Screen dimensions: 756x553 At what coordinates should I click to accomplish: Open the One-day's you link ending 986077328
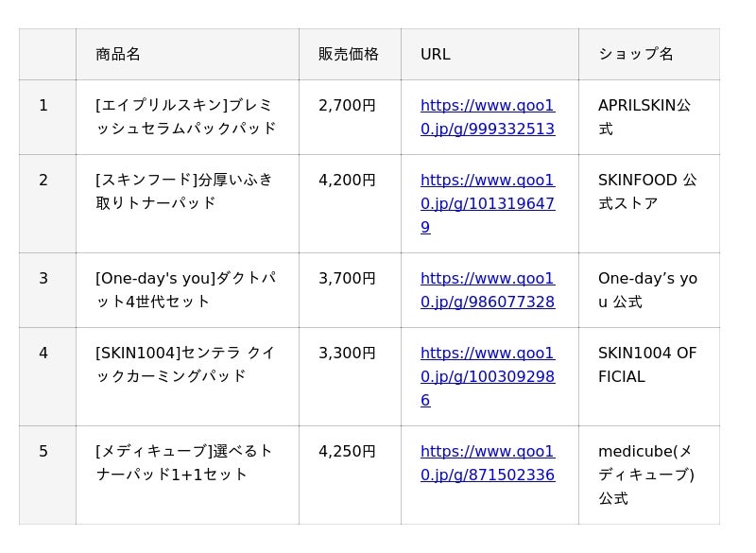tap(488, 290)
